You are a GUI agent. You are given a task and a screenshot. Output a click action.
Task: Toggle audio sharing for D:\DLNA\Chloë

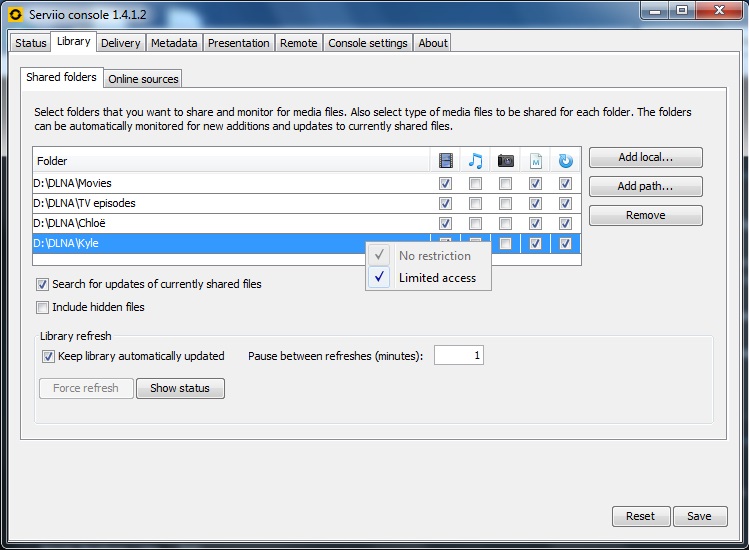coord(475,224)
